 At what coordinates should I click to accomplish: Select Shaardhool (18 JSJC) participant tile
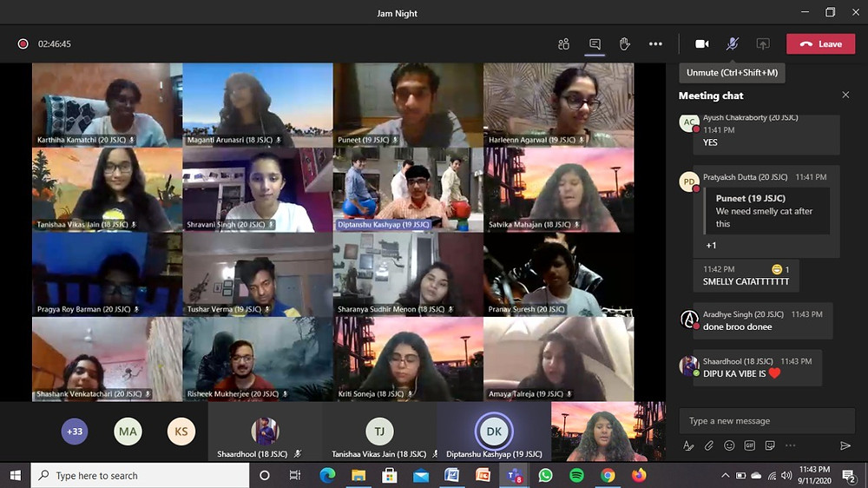click(265, 432)
